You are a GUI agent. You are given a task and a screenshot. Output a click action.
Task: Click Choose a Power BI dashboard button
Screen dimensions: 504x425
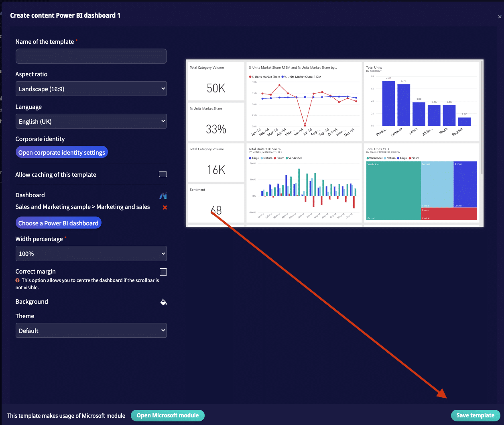point(58,223)
